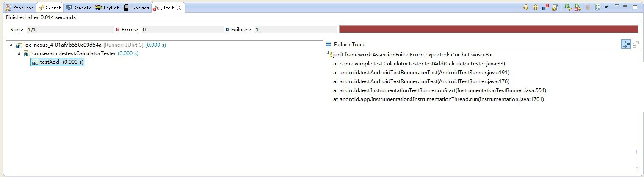Collapse the com.example.test.CalculatorTester node
Image resolution: width=644 pixels, height=177 pixels.
pos(19,53)
